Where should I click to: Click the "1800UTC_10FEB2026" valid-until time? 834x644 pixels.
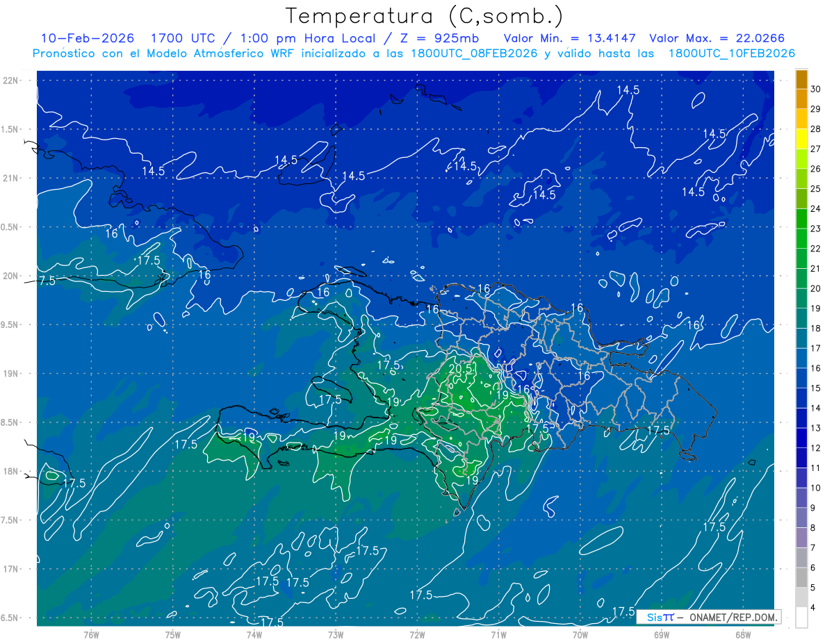coord(731,53)
